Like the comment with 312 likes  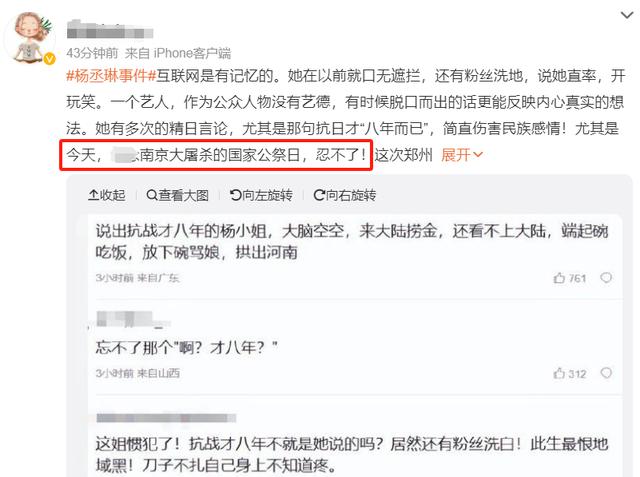point(570,373)
